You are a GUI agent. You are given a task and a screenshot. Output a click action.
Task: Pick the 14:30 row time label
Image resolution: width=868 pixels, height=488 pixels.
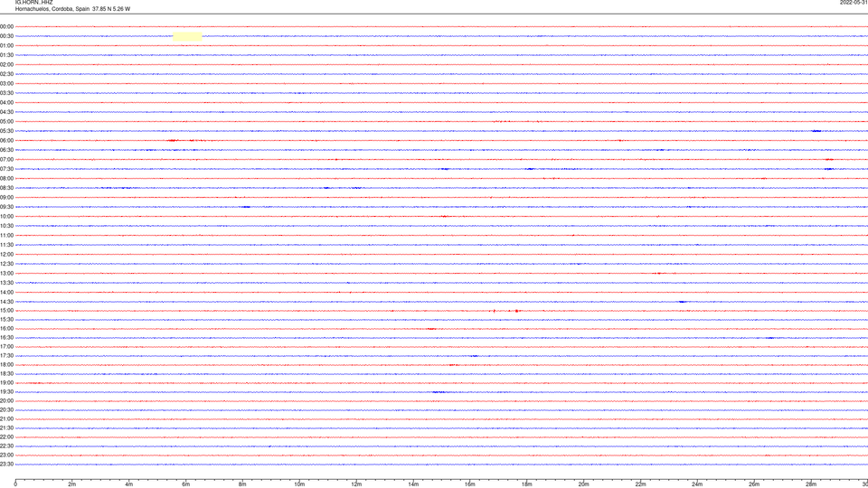coord(6,302)
